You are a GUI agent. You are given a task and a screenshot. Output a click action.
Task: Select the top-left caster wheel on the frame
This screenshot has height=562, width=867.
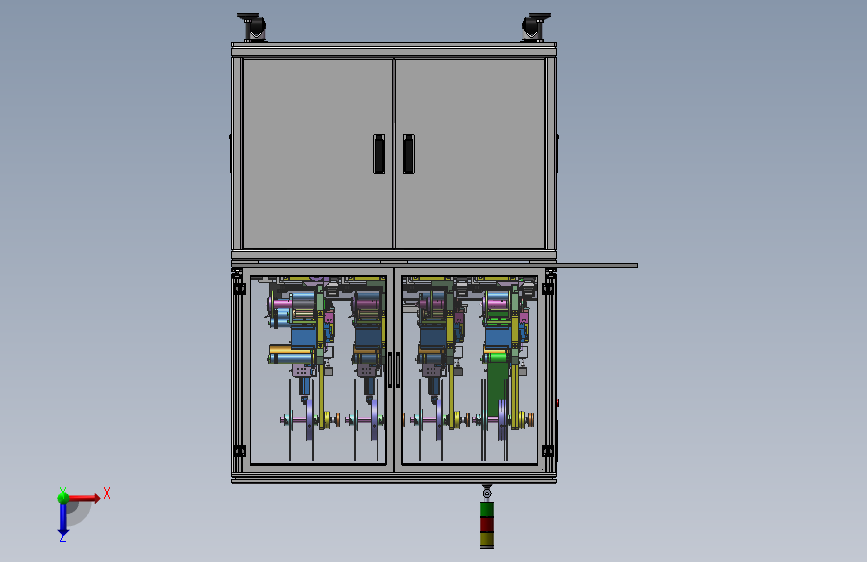point(253,27)
